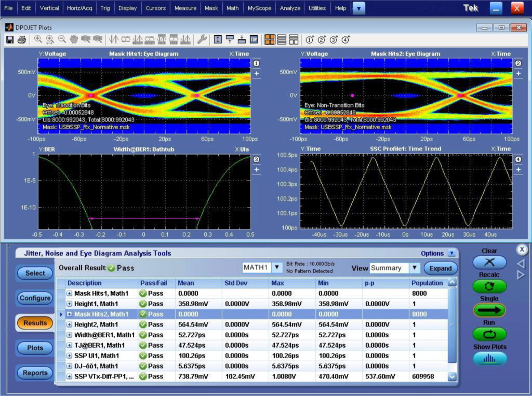
Task: Expand the Height2, Math1 row
Action: point(69,324)
